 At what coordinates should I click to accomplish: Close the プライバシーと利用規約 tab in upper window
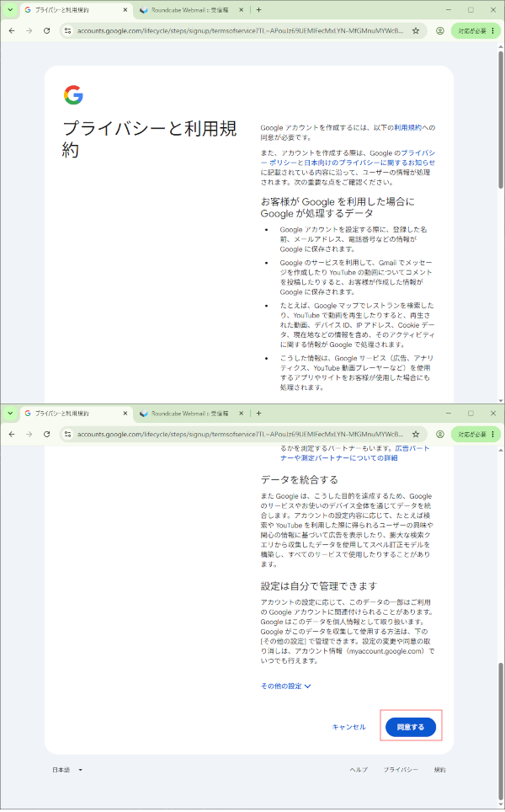tap(125, 10)
